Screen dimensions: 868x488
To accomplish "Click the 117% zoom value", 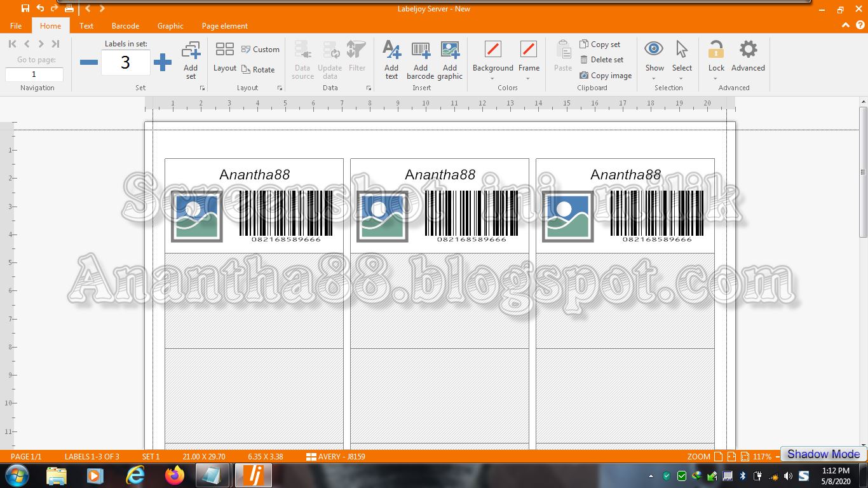I will click(762, 456).
